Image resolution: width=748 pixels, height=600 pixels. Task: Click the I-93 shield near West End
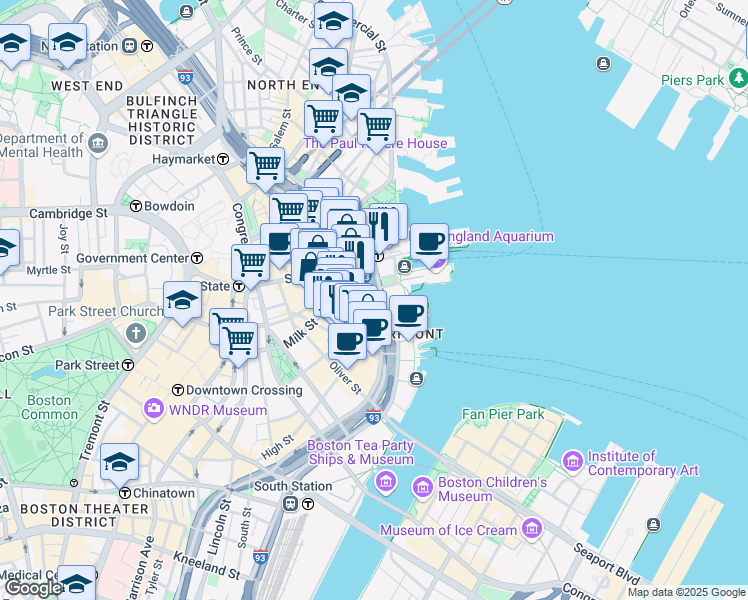click(x=185, y=77)
